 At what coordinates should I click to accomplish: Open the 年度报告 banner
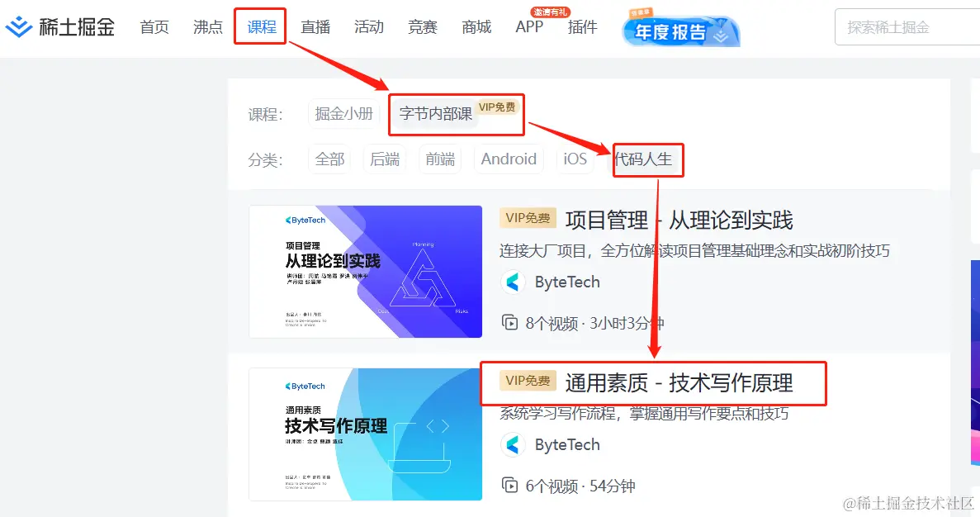(x=680, y=29)
